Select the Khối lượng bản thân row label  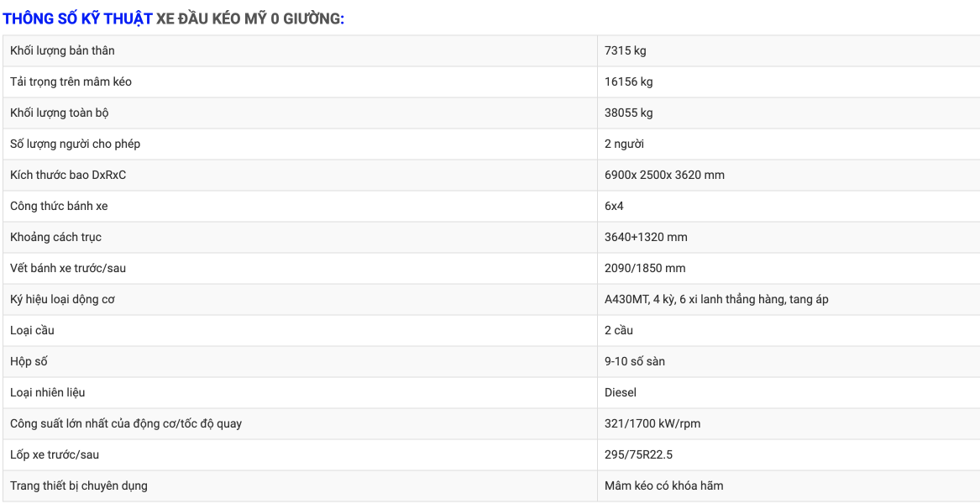(x=62, y=50)
